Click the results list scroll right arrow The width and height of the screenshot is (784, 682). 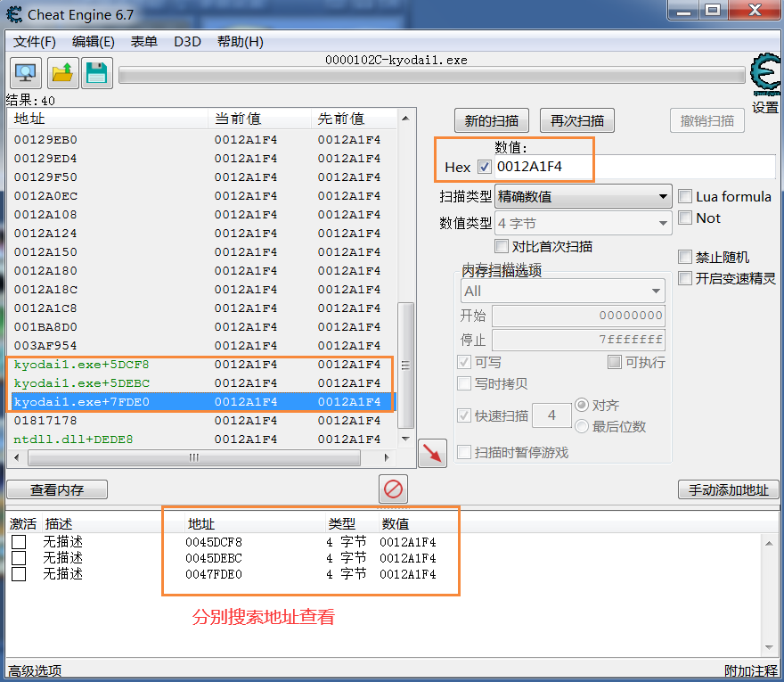[387, 457]
